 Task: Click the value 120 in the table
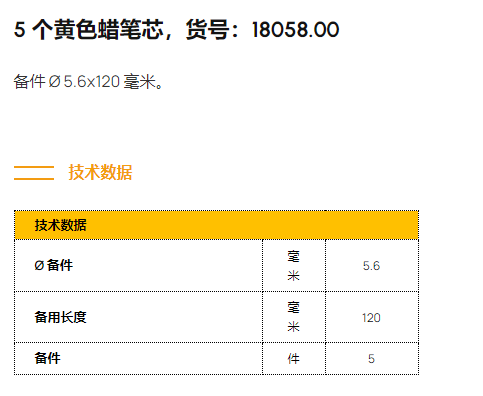click(x=371, y=317)
